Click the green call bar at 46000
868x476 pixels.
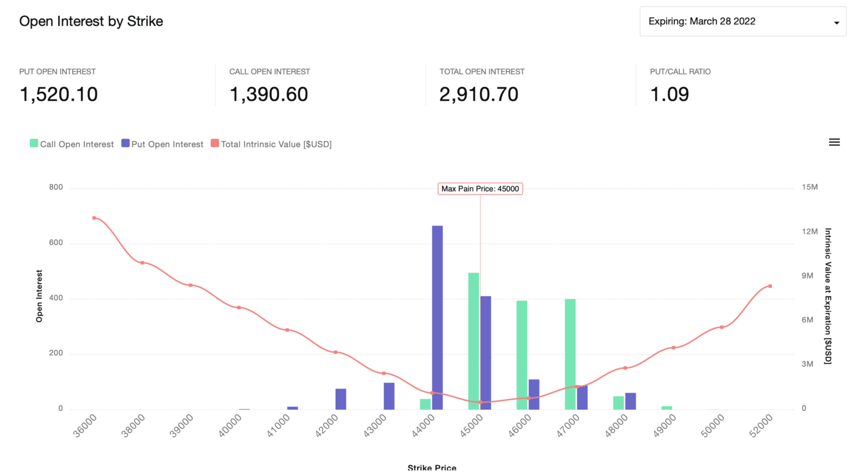pyautogui.click(x=522, y=355)
